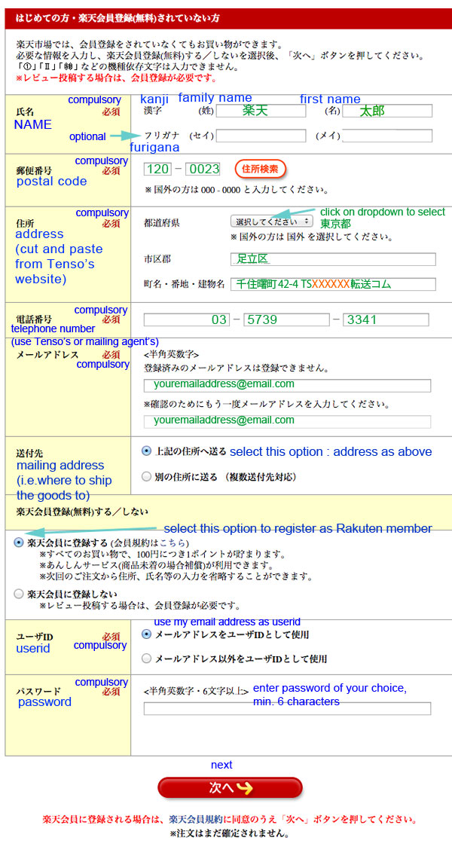This screenshot has height=868, width=452.
Task: Click the last telephone number box
Action: point(386,319)
